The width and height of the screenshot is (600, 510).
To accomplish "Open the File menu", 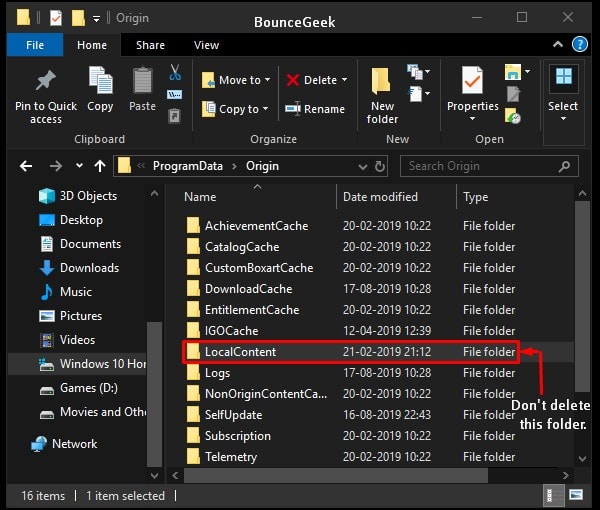I will point(34,45).
